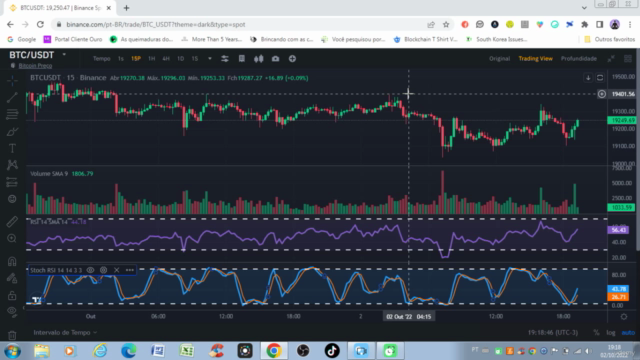Open Excel from the taskbar

pyautogui.click(x=187, y=351)
